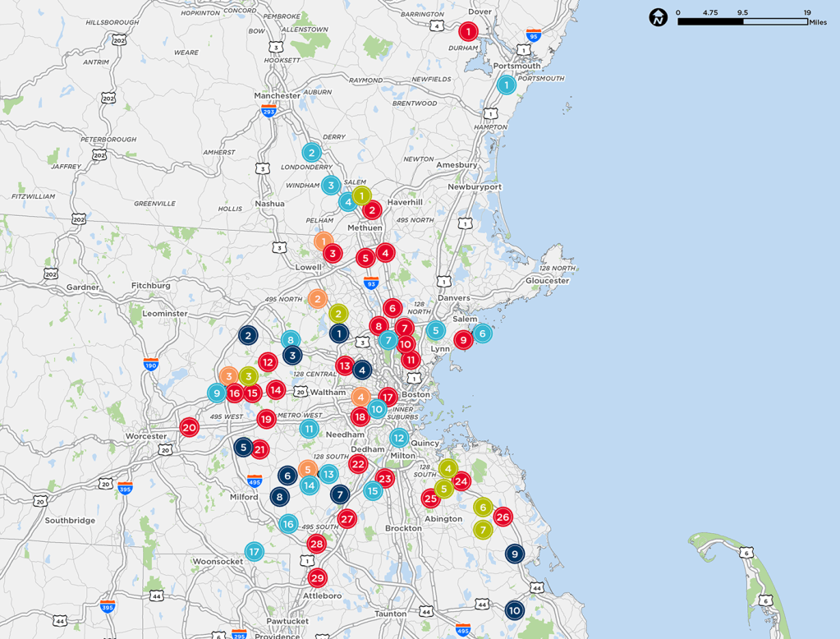Click navy marker 9 on south shore

pos(514,554)
